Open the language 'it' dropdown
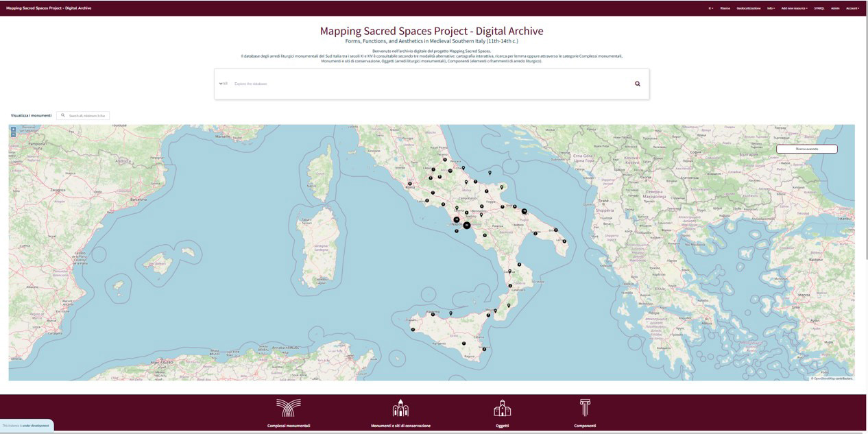Viewport: 868px width, 434px height. pos(710,8)
